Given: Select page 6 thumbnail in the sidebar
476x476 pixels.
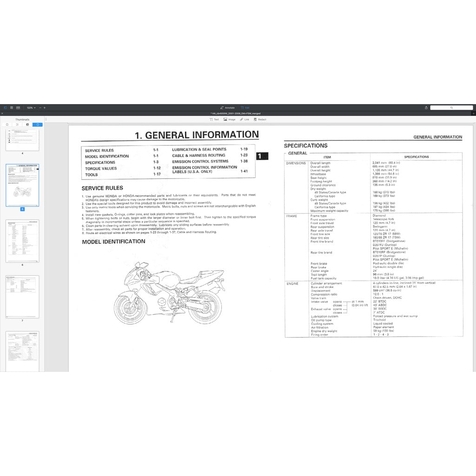Looking at the screenshot, I should (x=22, y=241).
